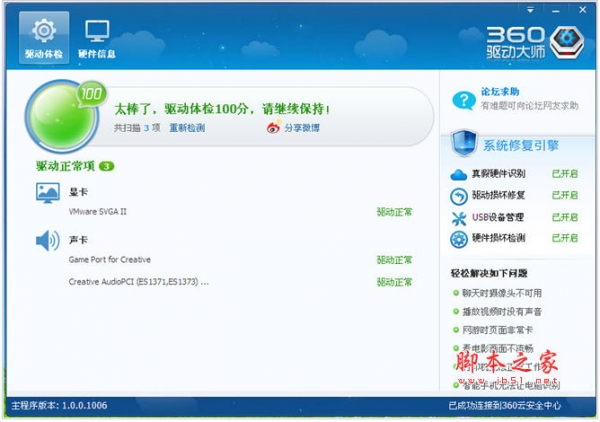Click the 真假硬件识别 cloud icon
The width and height of the screenshot is (600, 422).
point(459,174)
